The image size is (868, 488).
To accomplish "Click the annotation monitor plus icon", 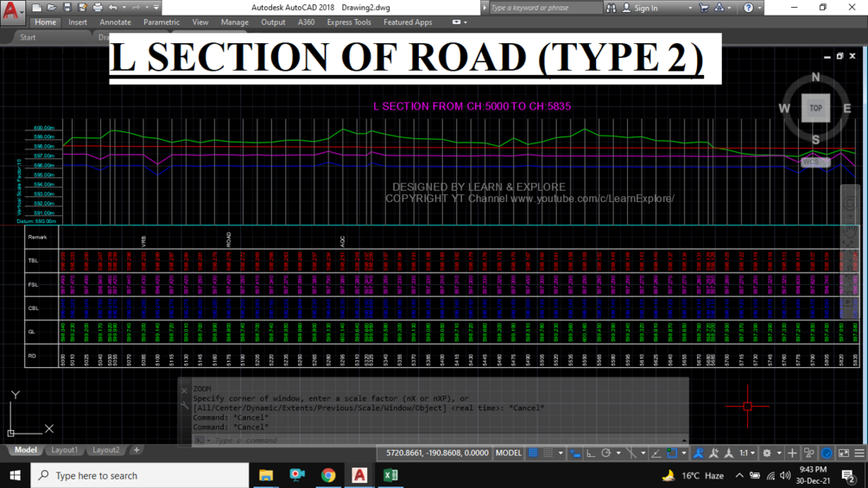I will point(792,453).
